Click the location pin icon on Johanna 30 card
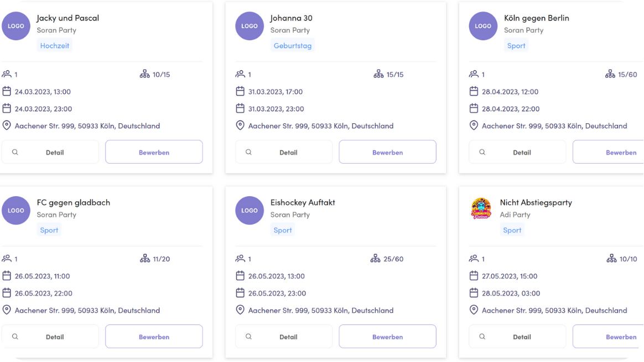The image size is (644, 362). click(240, 126)
